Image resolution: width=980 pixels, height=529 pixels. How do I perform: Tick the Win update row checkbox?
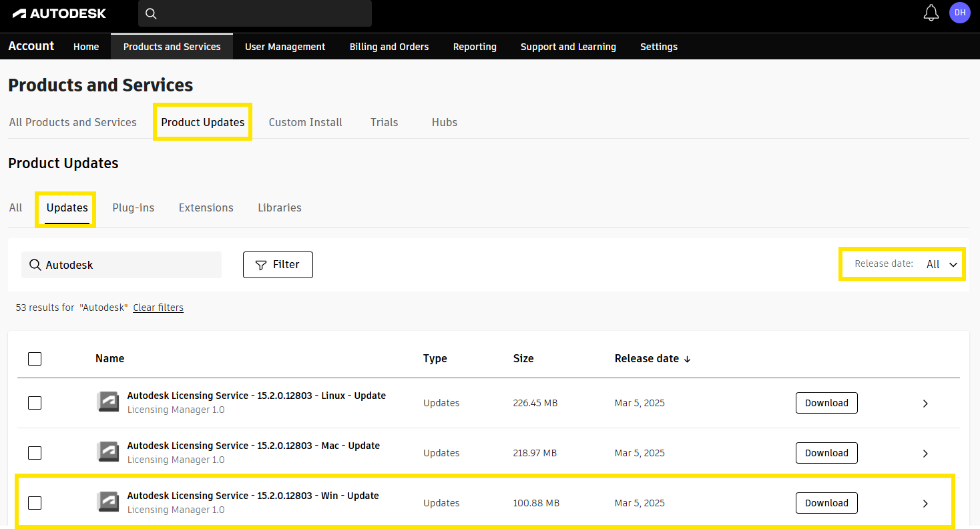[35, 503]
